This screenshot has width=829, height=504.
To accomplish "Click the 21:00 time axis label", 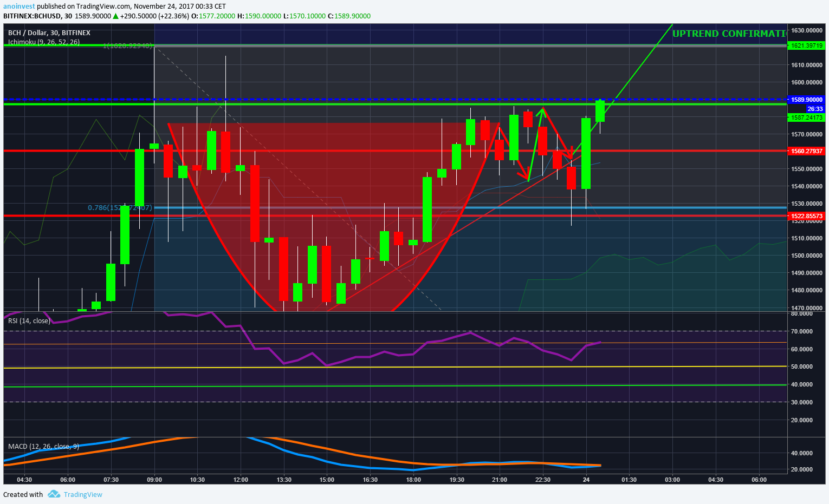I will click(500, 480).
